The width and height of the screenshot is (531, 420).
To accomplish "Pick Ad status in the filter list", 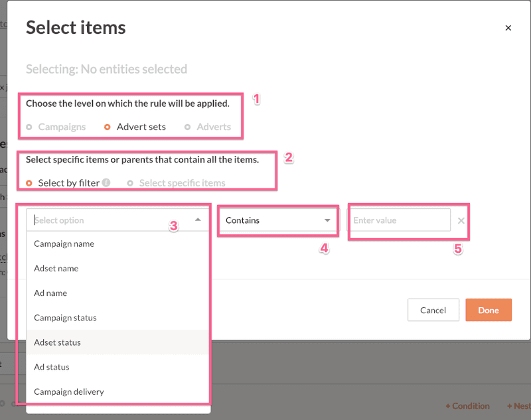I will tap(52, 367).
